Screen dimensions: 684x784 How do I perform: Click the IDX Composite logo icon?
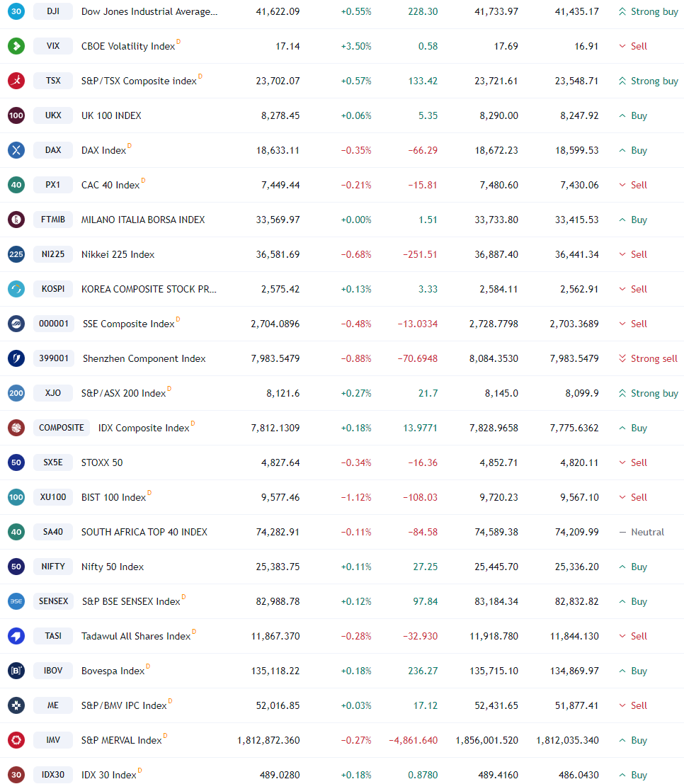16,428
